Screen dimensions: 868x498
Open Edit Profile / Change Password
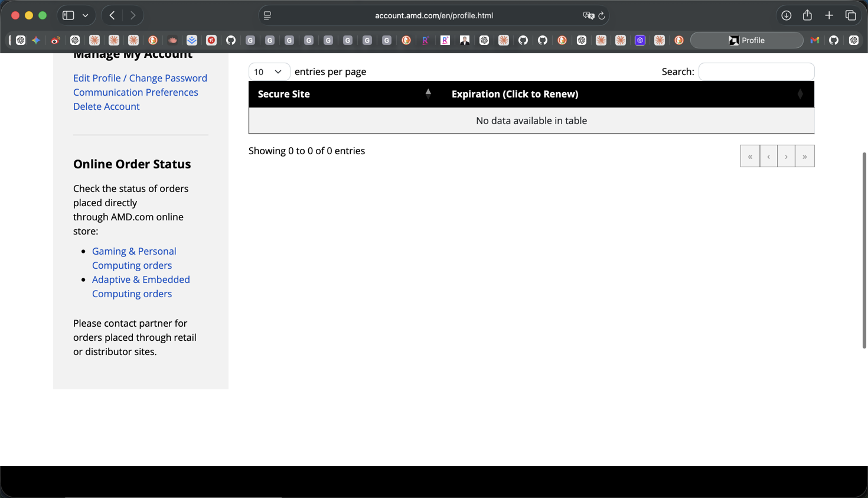click(140, 78)
